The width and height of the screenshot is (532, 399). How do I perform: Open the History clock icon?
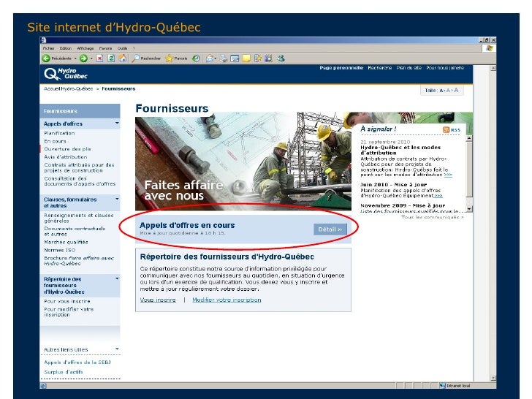(x=196, y=58)
